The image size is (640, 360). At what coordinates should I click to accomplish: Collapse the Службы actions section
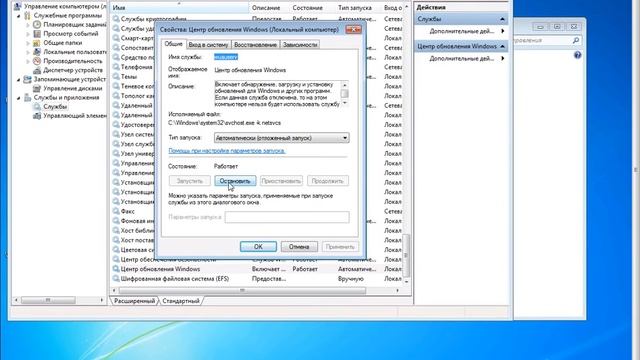click(x=502, y=19)
